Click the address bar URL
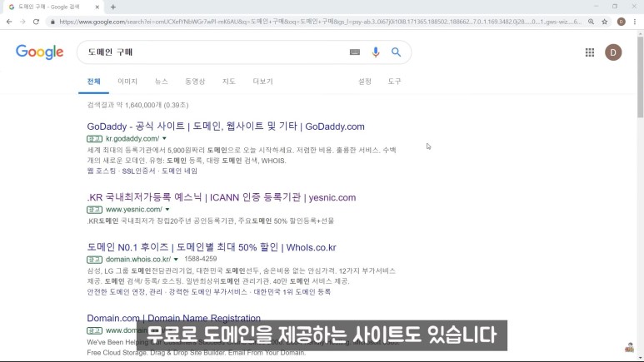This screenshot has width=644, height=362. [321, 22]
